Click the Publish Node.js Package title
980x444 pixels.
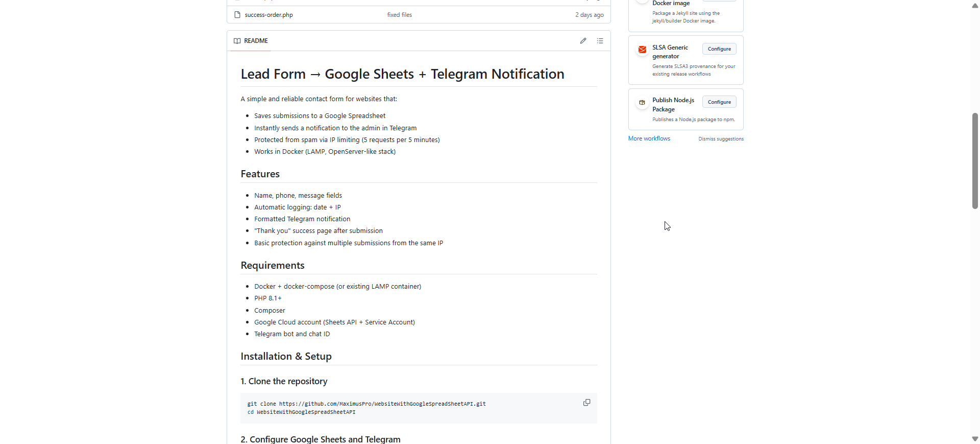(x=673, y=105)
